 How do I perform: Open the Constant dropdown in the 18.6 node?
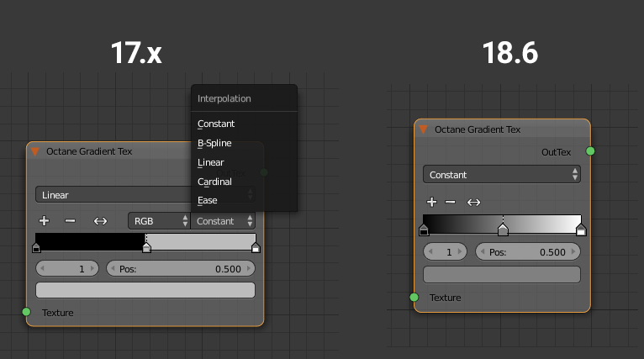coord(501,175)
